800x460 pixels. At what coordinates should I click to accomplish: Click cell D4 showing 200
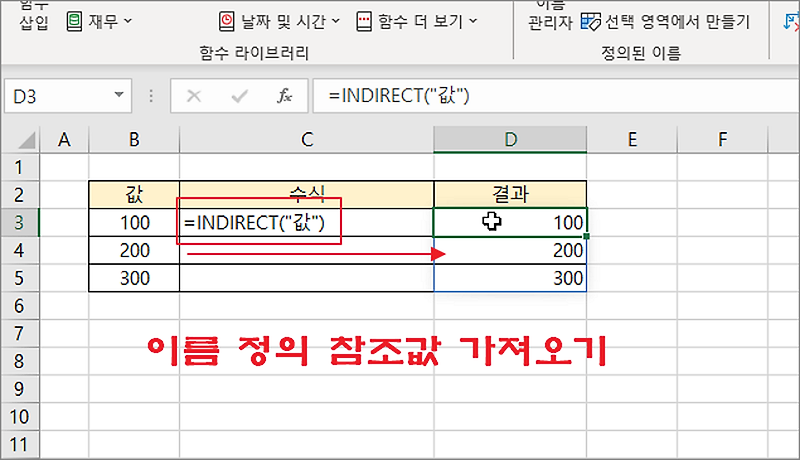(x=510, y=250)
